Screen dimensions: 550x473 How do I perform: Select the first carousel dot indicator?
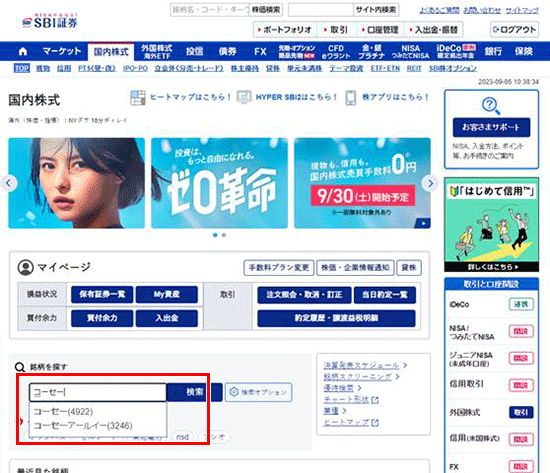215,235
